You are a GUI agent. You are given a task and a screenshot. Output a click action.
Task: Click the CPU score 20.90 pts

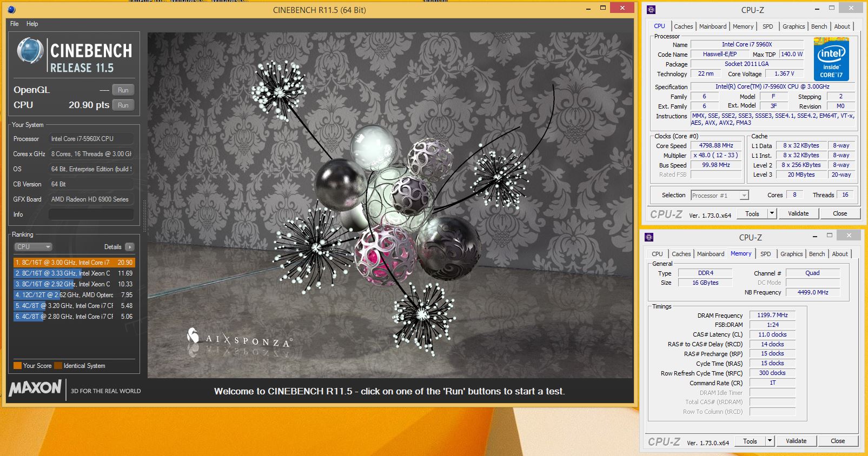point(89,105)
